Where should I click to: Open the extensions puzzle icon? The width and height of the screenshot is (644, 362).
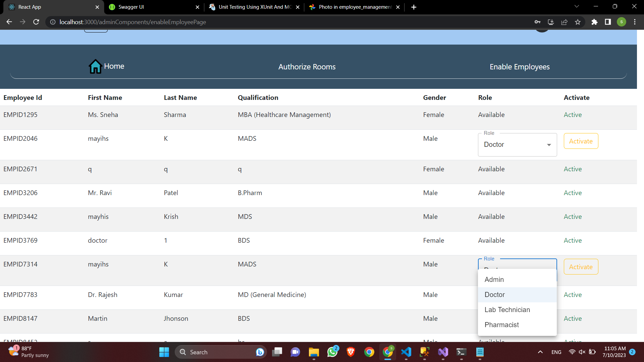[x=595, y=22]
